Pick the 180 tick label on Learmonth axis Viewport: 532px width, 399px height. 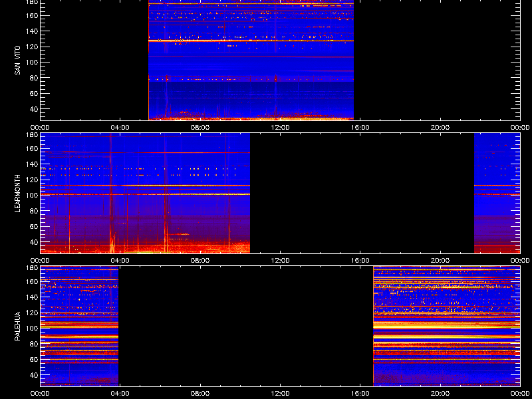pos(33,135)
